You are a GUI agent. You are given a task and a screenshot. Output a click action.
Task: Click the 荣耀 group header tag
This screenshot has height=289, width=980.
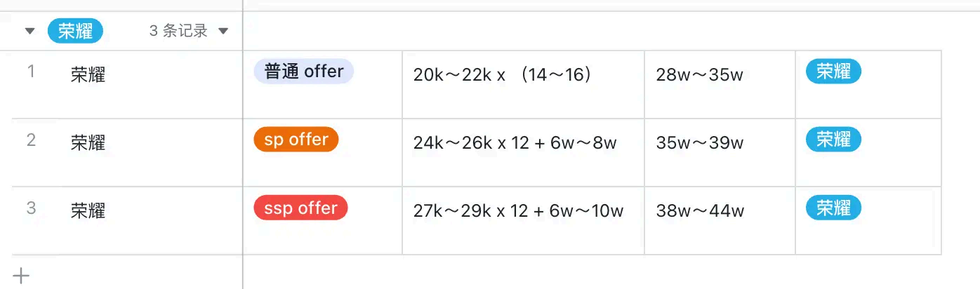click(x=75, y=31)
